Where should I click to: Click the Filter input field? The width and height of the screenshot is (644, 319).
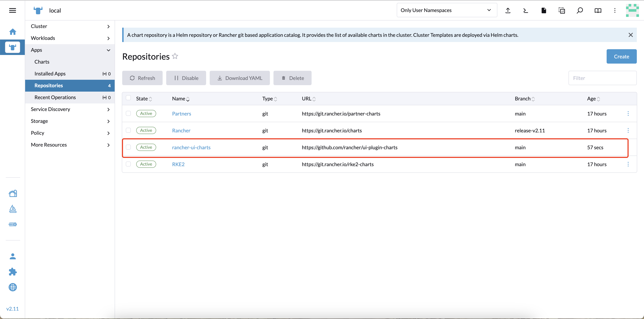pos(602,78)
